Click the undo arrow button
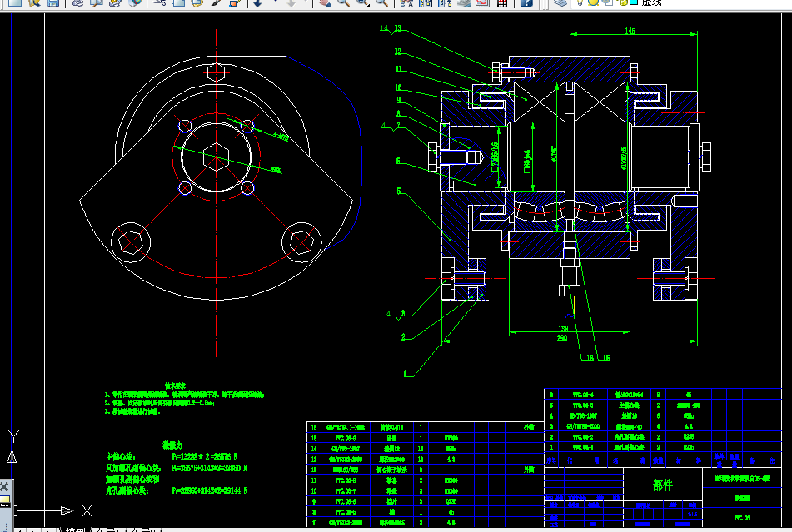This screenshot has width=792, height=532. tap(257, 2)
